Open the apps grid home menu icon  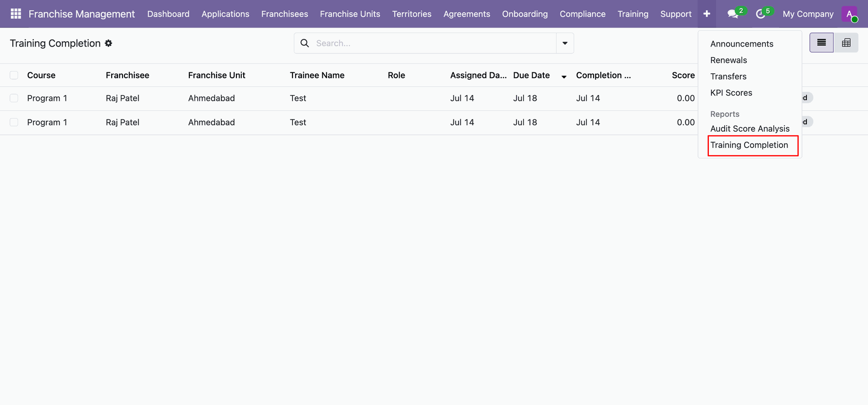pyautogui.click(x=16, y=14)
